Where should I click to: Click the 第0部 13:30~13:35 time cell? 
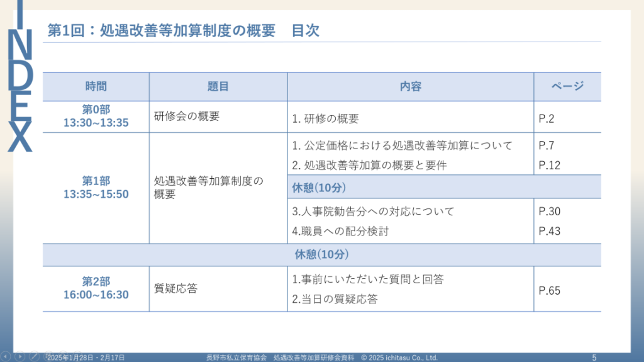96,116
